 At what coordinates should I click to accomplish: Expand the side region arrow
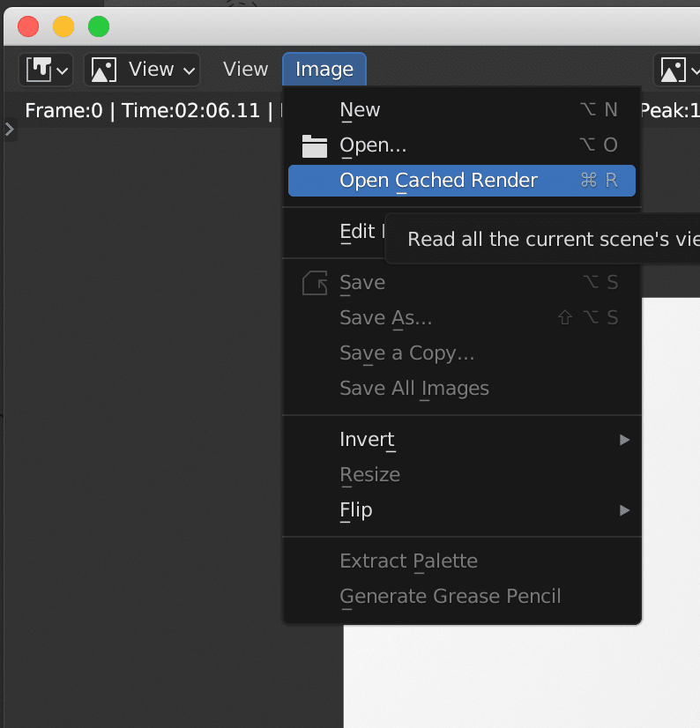9,130
